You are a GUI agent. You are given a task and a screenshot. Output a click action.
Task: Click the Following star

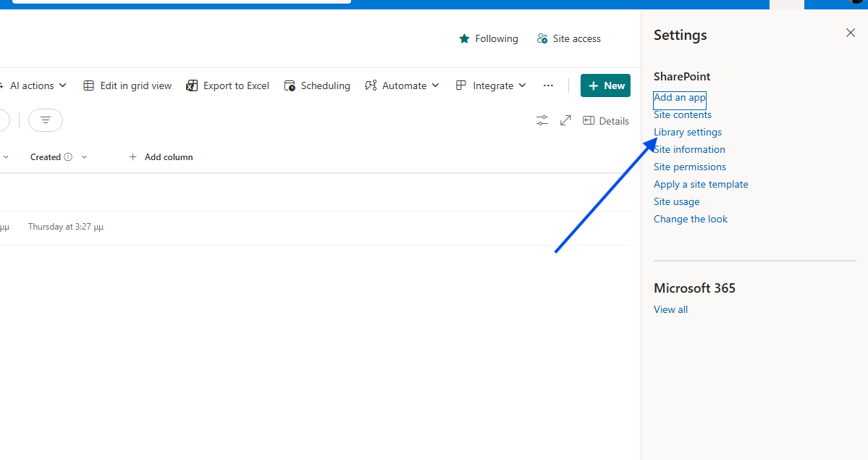465,38
